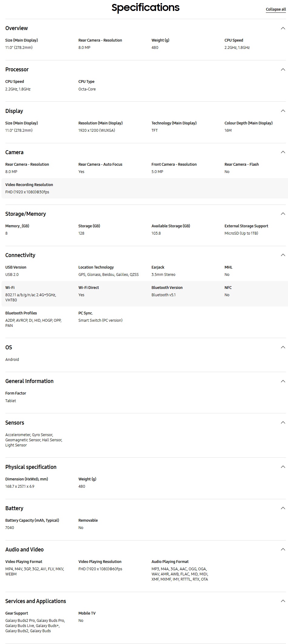Click the Storage/Memory section heading
Image resolution: width=288 pixels, height=644 pixels.
(25, 214)
